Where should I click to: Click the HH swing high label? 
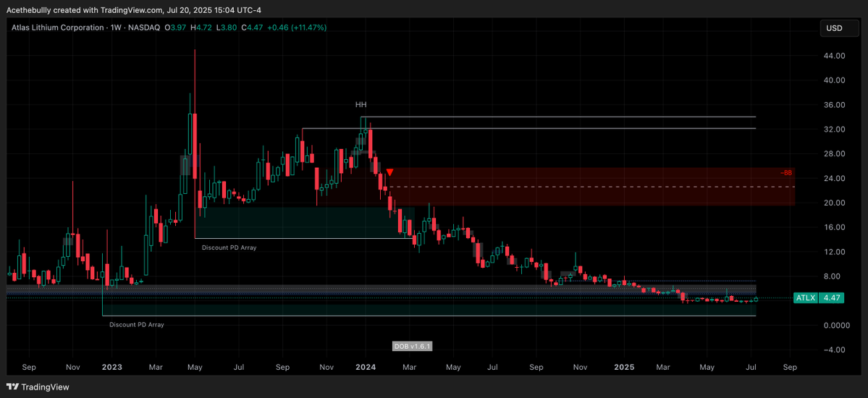tap(361, 104)
